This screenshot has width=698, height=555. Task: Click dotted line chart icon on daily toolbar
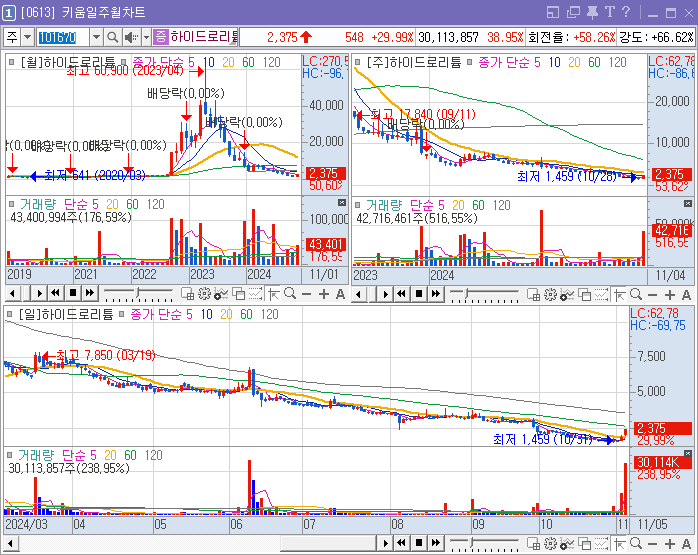click(601, 543)
